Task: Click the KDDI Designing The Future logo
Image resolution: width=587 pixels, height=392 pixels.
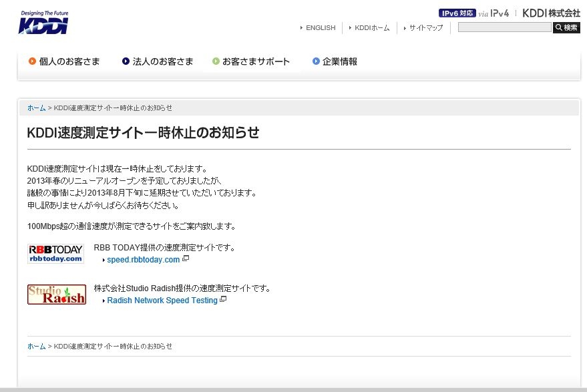Action: [x=43, y=23]
